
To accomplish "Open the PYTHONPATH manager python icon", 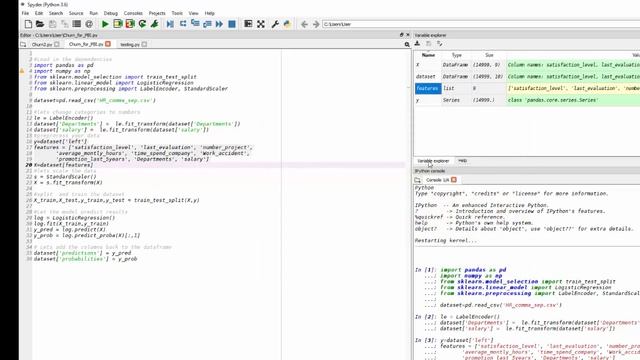I will [x=287, y=24].
